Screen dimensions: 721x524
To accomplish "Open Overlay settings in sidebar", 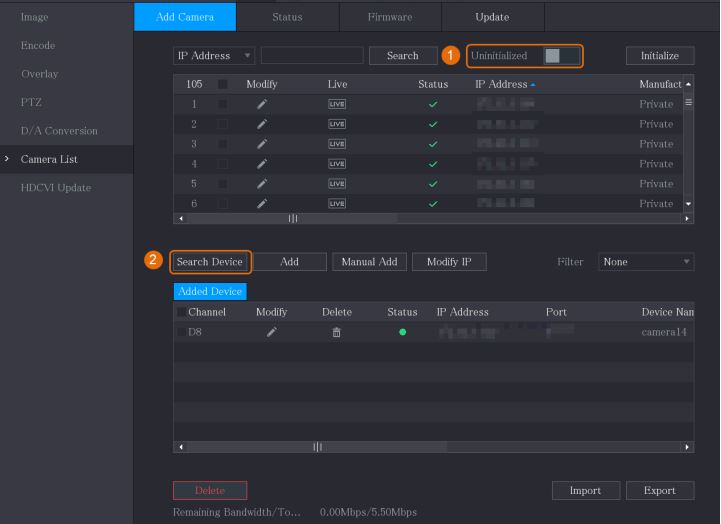I will tap(40, 74).
